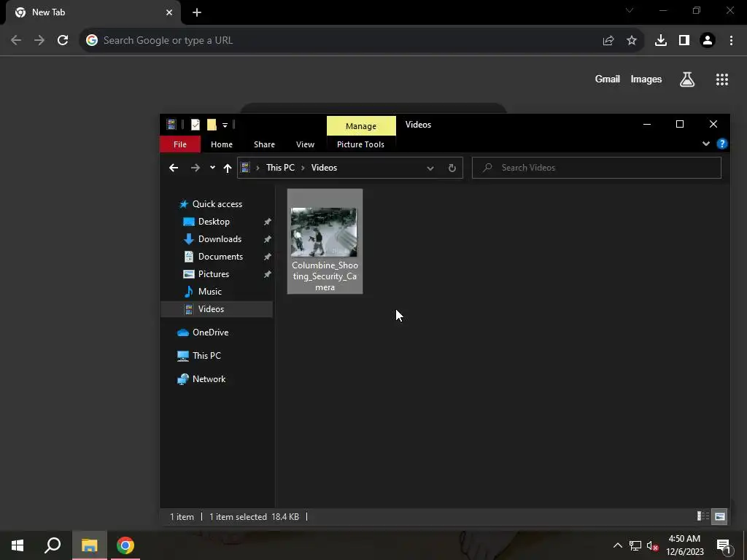747x560 pixels.
Task: Click Chrome address bar
Action: coord(348,41)
